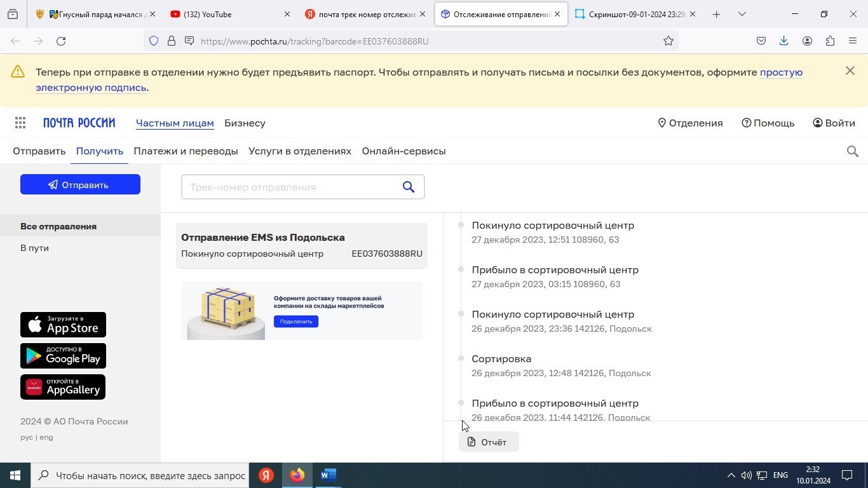Viewport: 868px width, 488px height.
Task: Open the Firefox downloads arrow icon
Action: click(x=783, y=41)
